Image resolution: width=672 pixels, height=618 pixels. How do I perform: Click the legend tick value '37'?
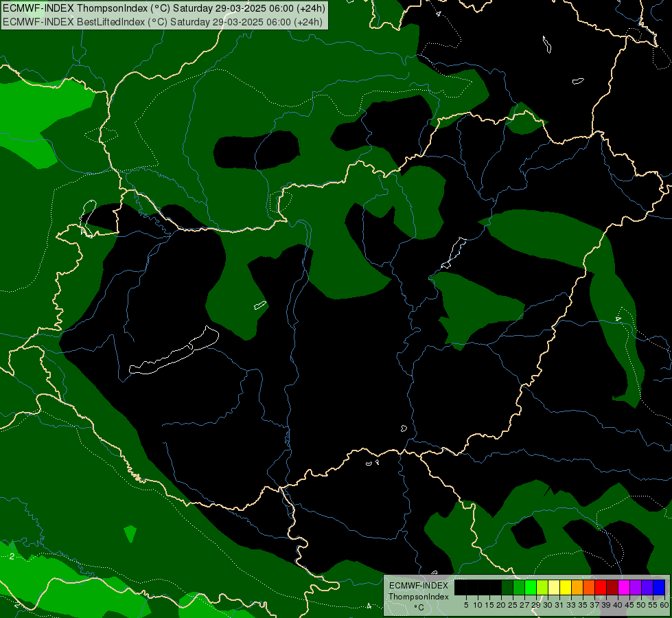pyautogui.click(x=594, y=605)
